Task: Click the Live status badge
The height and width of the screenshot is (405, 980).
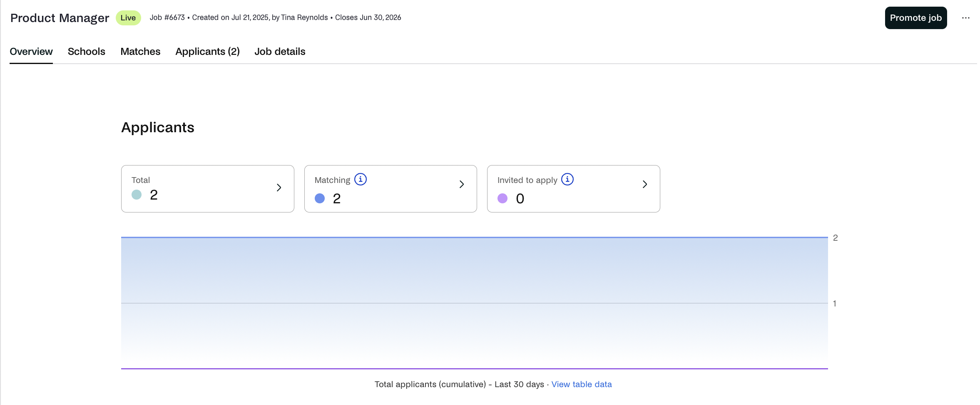Action: 128,18
